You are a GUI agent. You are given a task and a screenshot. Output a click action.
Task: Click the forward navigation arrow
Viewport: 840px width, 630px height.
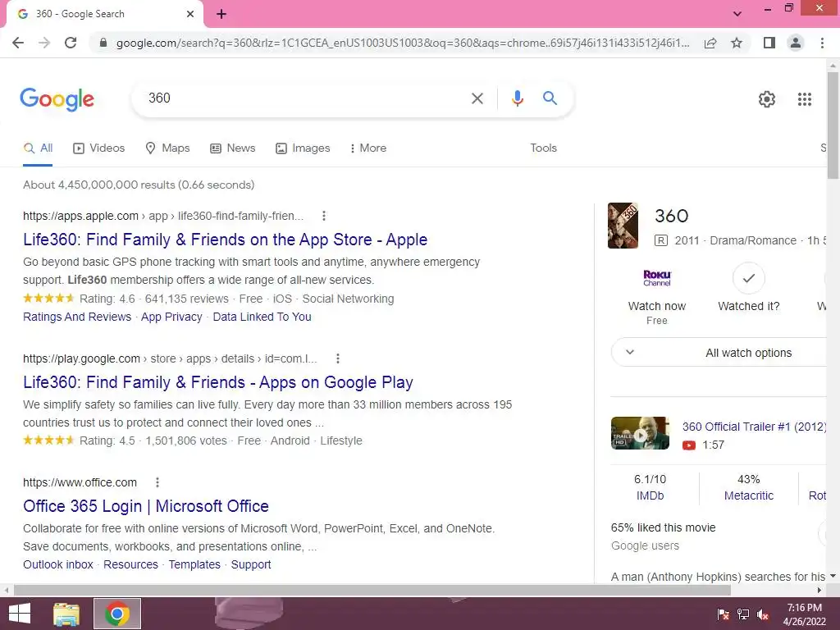[x=44, y=43]
